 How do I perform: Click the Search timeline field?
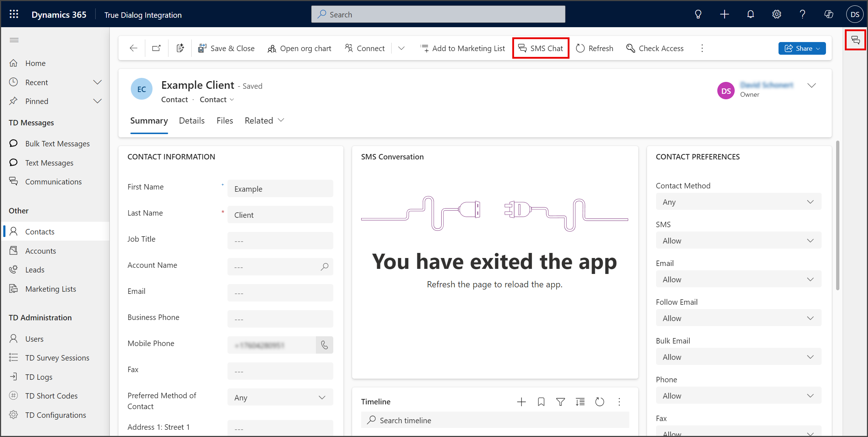(x=495, y=420)
